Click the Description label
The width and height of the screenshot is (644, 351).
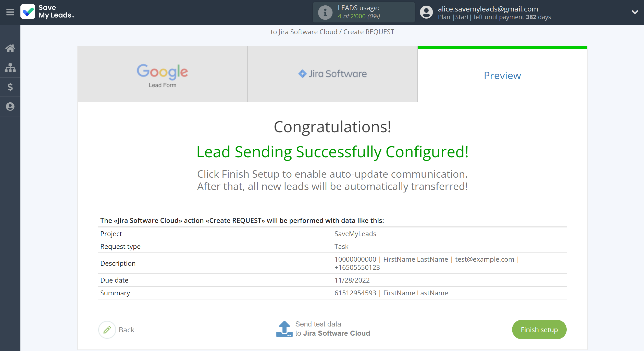[x=118, y=263]
